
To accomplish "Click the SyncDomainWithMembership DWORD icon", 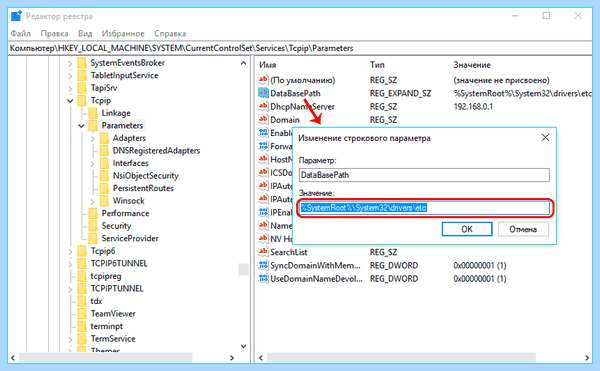I will (x=263, y=265).
